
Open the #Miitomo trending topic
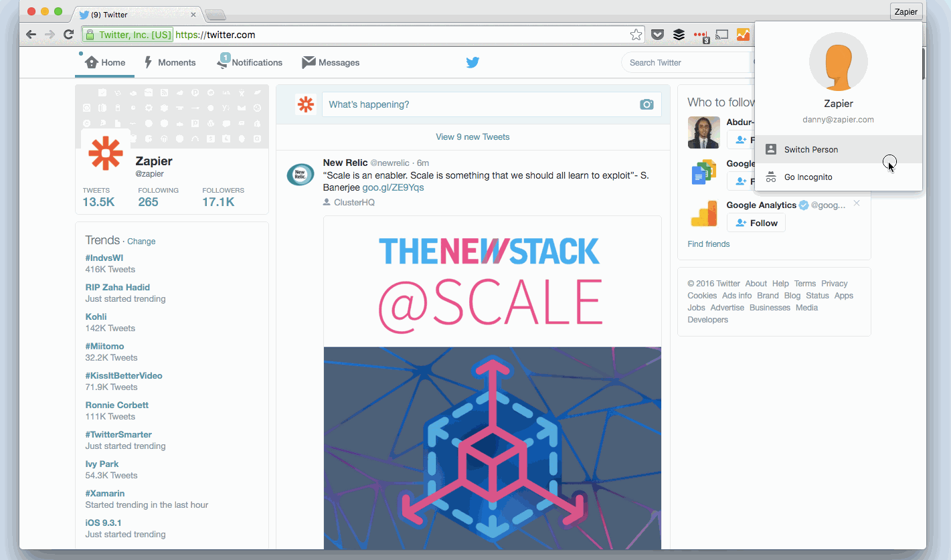click(x=104, y=346)
